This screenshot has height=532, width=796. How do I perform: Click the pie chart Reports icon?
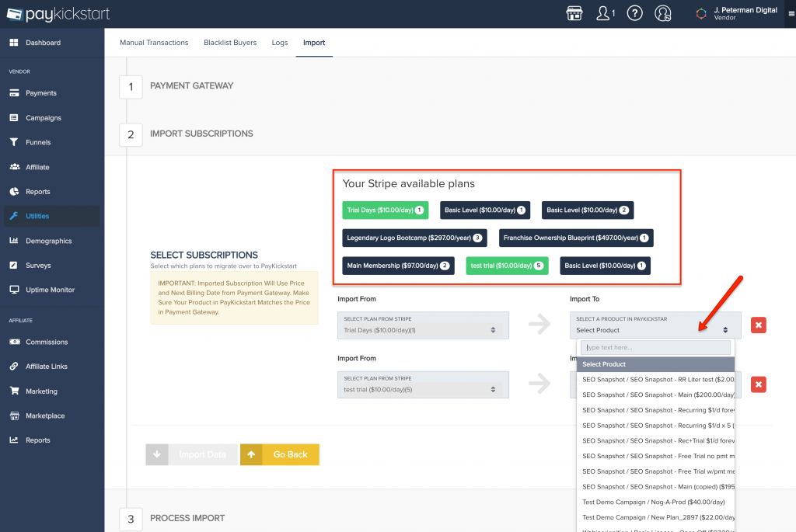click(x=14, y=191)
